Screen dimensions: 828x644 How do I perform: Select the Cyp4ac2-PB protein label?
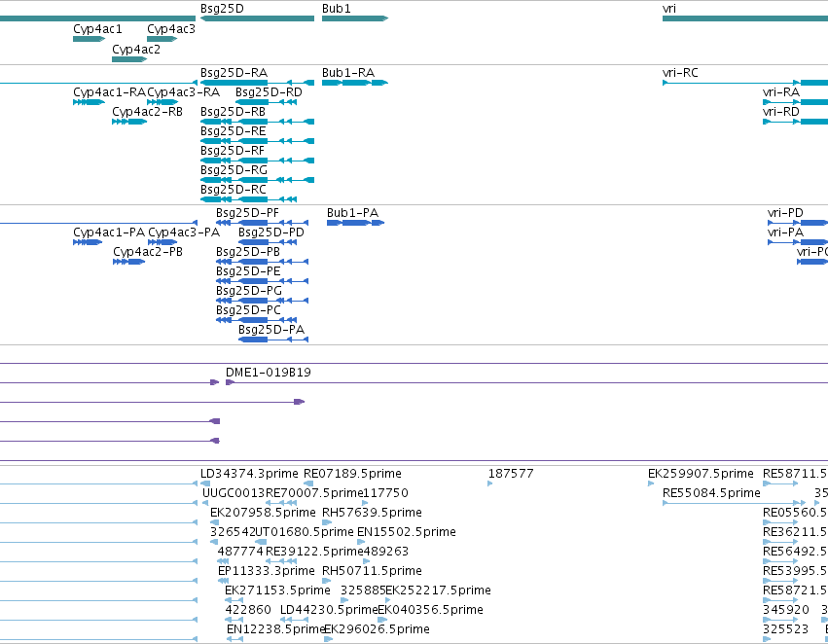click(x=148, y=252)
